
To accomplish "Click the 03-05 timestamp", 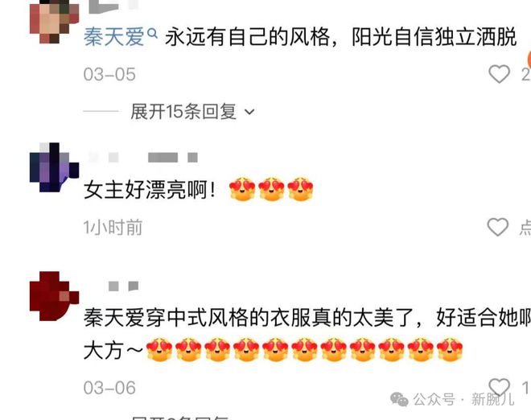I will point(109,74).
